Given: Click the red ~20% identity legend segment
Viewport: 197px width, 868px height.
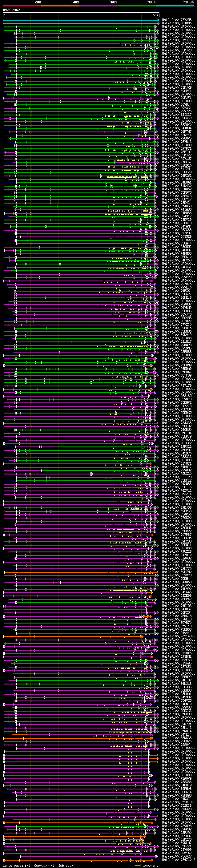Looking at the screenshot, I should (x=22, y=6).
